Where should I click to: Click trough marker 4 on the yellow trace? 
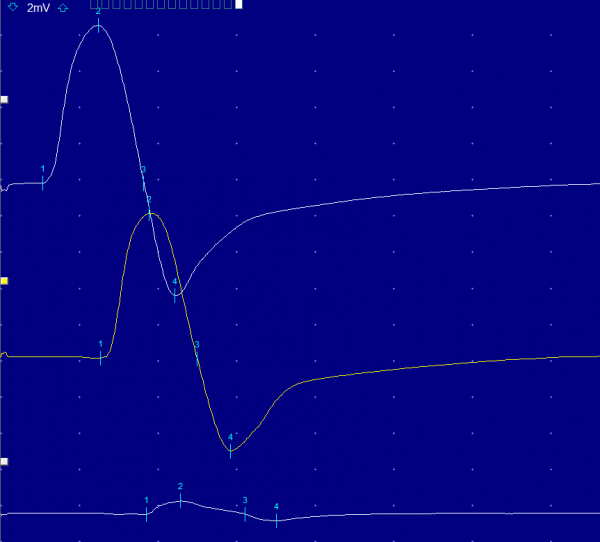tap(231, 449)
